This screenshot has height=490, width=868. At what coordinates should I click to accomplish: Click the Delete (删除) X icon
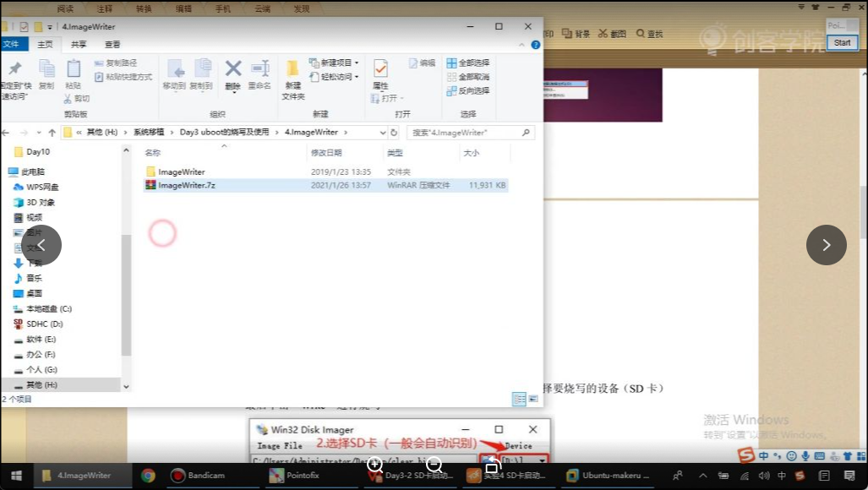[x=233, y=69]
